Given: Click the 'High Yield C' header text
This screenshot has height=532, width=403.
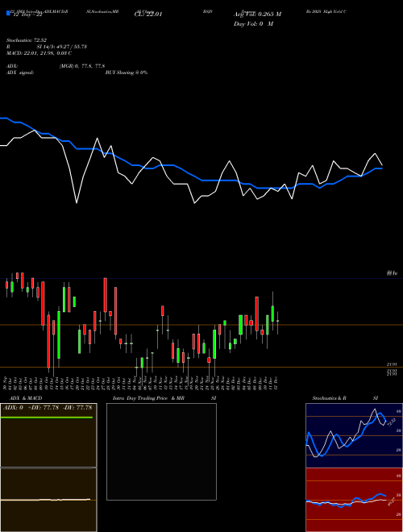Looking at the screenshot, I should pyautogui.click(x=333, y=11).
